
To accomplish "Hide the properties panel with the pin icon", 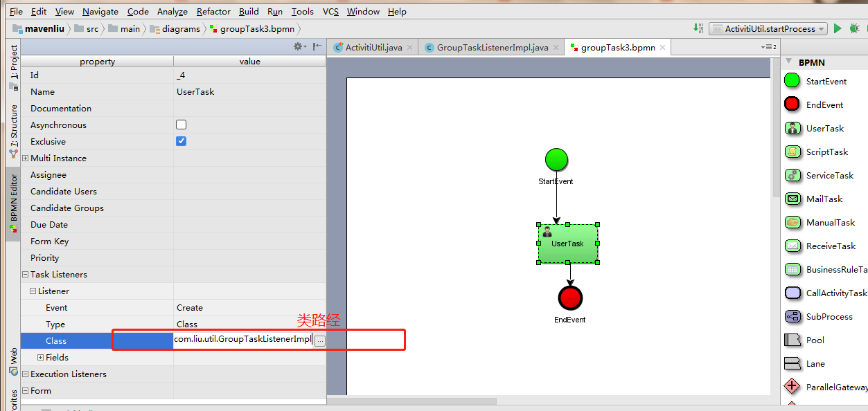I will click(317, 46).
